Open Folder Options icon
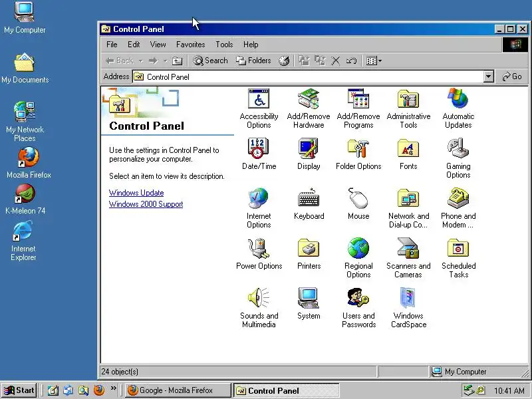Viewport: 532px width, 399px height. [x=358, y=154]
